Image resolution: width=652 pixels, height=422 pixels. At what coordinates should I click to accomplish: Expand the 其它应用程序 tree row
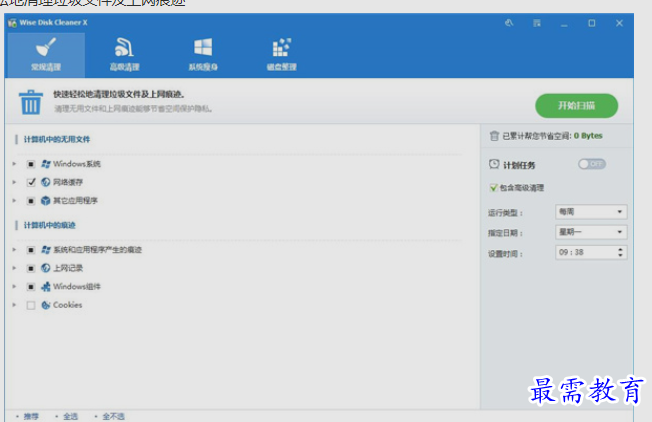pos(14,200)
